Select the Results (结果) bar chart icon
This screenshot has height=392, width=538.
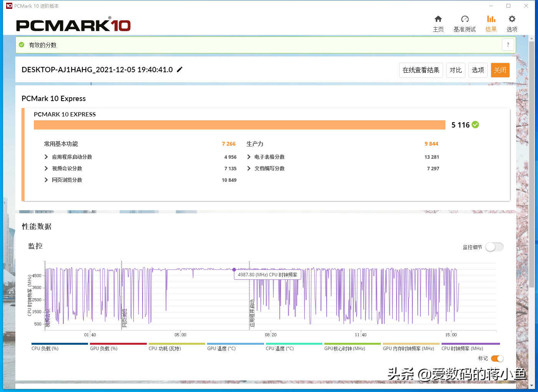[x=491, y=19]
